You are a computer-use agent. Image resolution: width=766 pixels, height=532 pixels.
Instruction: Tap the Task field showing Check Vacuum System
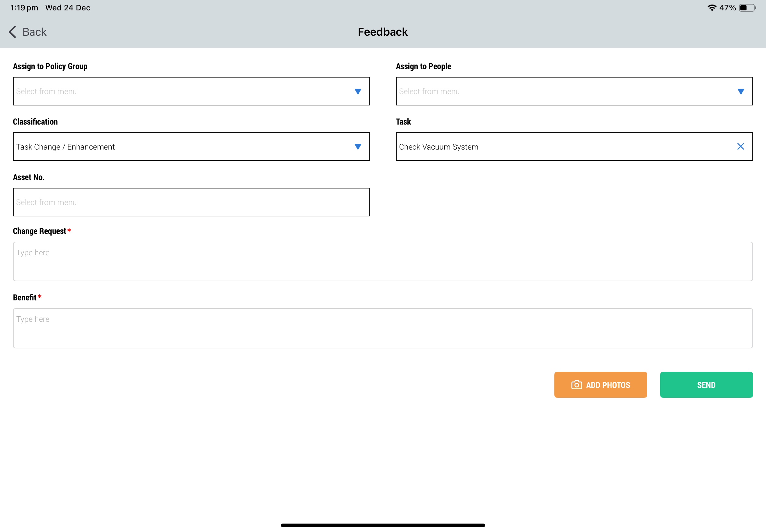(x=438, y=147)
